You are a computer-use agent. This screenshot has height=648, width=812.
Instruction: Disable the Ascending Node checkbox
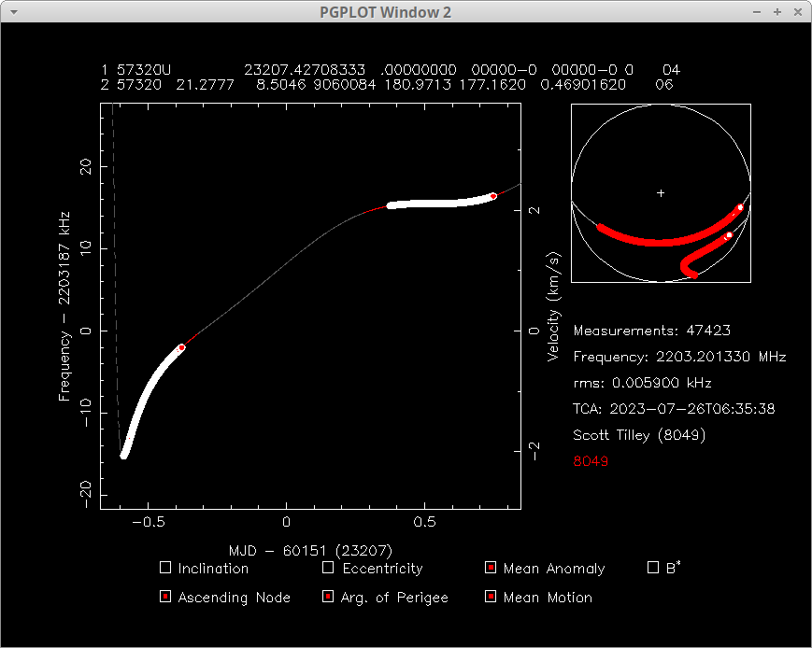[x=165, y=597]
